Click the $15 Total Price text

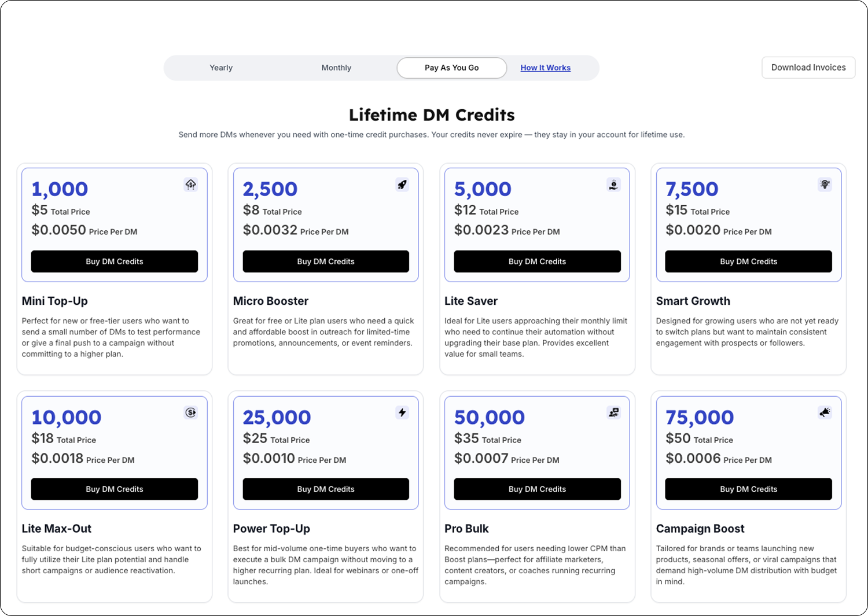click(698, 211)
